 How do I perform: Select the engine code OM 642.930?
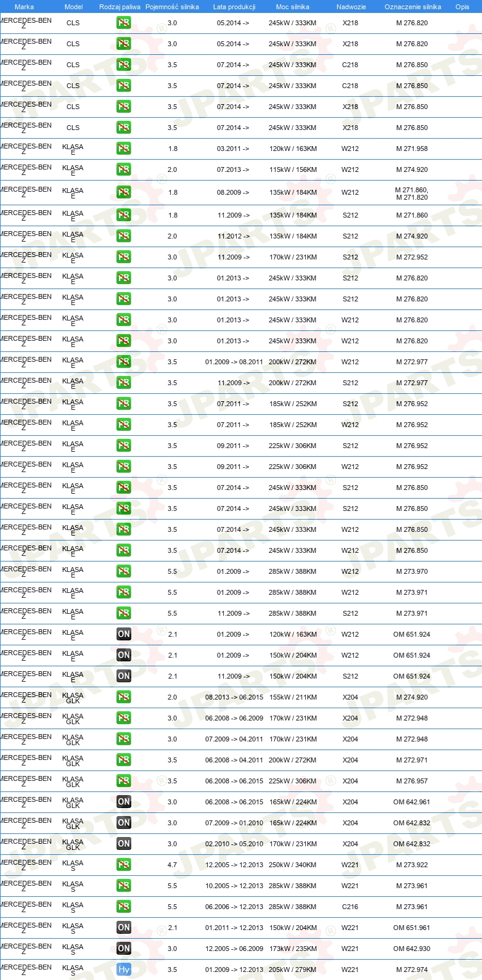[412, 949]
